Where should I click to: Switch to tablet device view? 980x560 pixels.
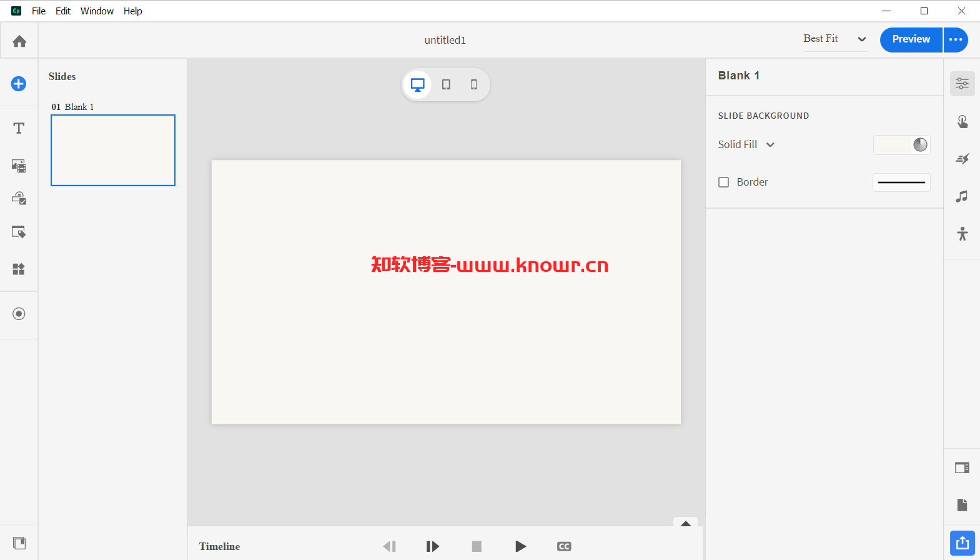tap(446, 84)
